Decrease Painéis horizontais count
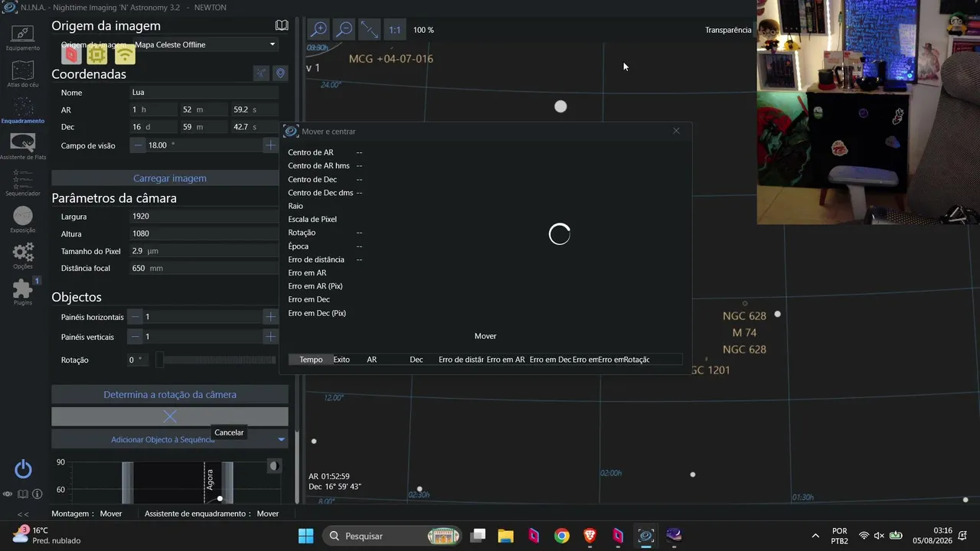Viewport: 980px width, 551px height. coord(136,317)
